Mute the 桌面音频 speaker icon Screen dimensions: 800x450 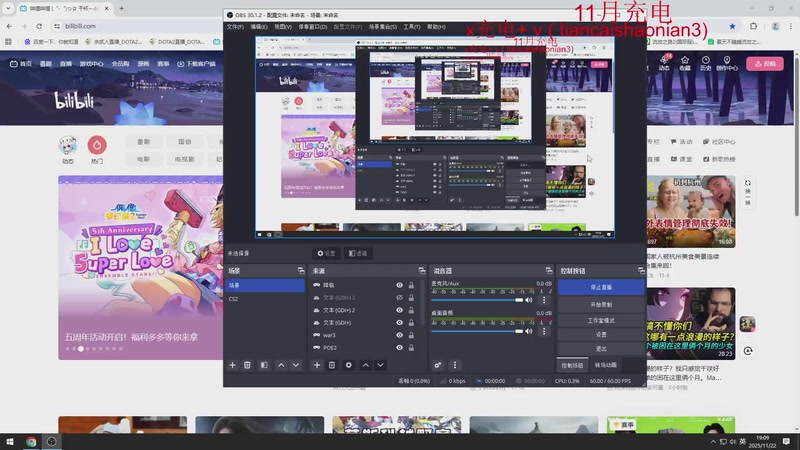tap(529, 331)
